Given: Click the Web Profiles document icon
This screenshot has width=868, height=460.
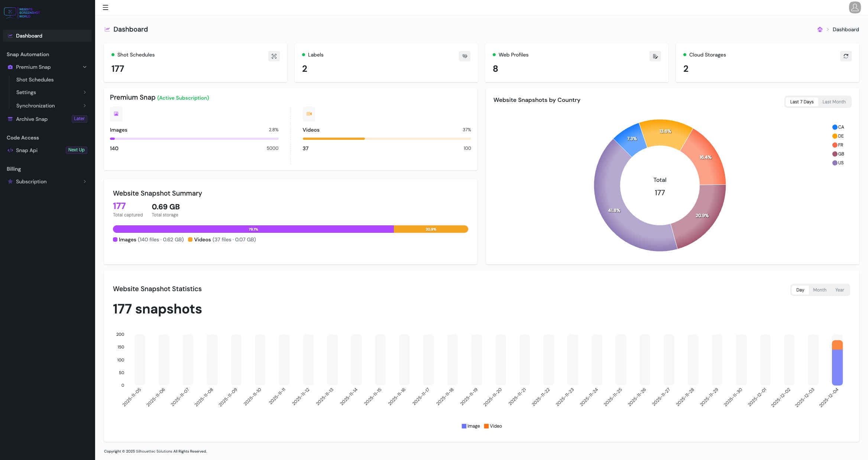Looking at the screenshot, I should click(x=655, y=56).
